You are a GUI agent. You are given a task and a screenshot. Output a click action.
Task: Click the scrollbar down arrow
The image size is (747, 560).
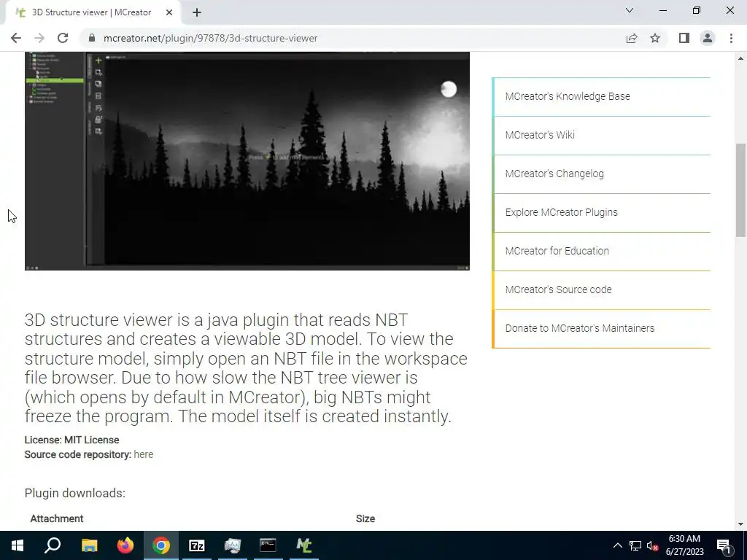coord(741,524)
